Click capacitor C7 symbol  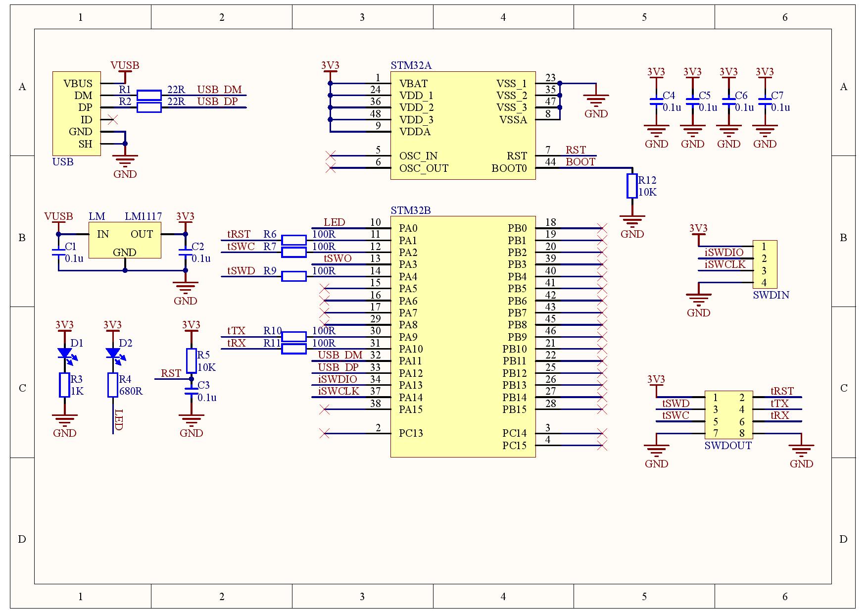(765, 102)
